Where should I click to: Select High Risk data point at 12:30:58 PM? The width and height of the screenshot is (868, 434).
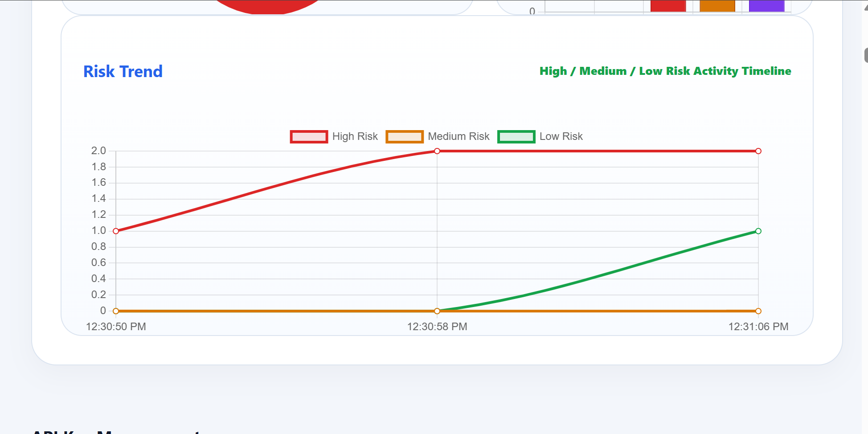437,151
